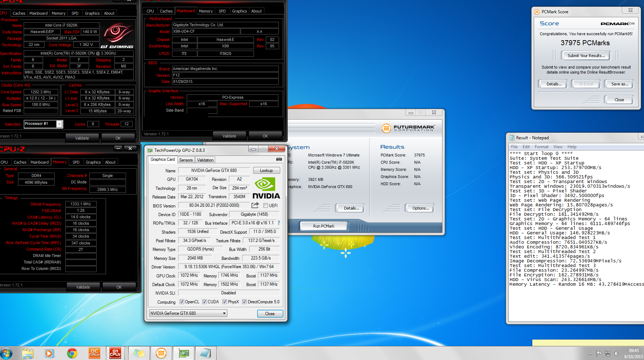Click Close button in PCMark Score
644x360 pixels.
point(619,100)
